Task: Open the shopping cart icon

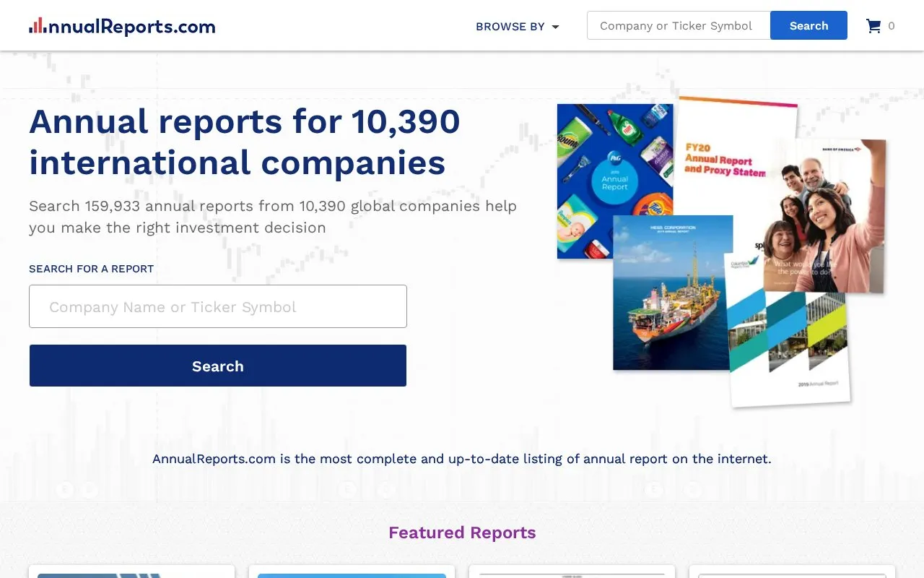Action: (873, 26)
